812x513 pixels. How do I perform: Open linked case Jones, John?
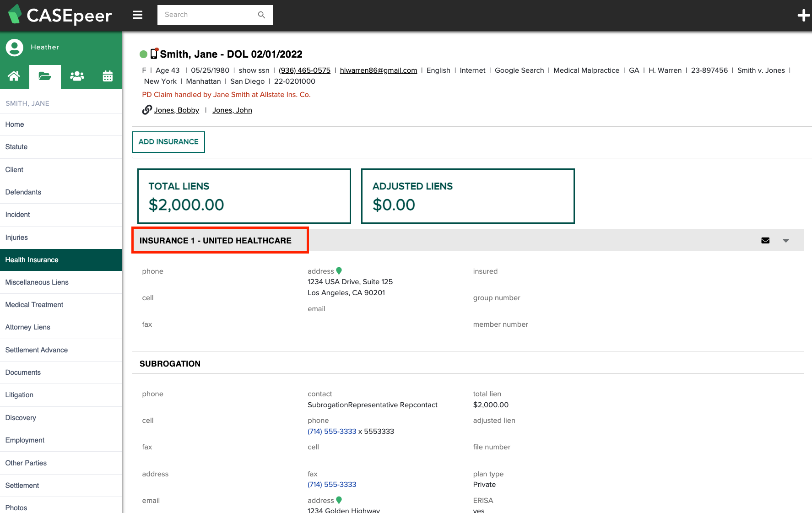(232, 110)
